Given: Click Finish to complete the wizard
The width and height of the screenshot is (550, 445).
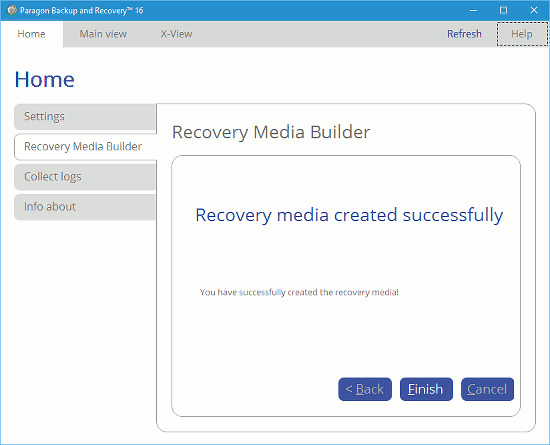Looking at the screenshot, I should (426, 389).
